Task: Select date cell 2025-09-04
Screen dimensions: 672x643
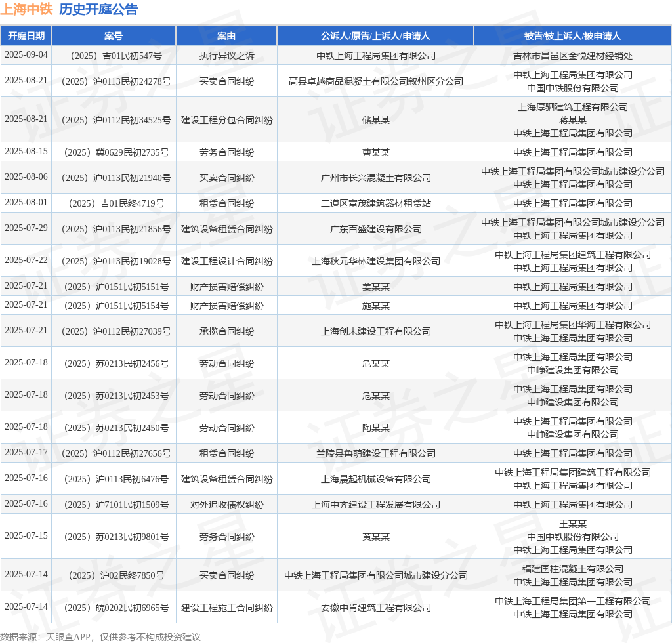Action: 26,55
